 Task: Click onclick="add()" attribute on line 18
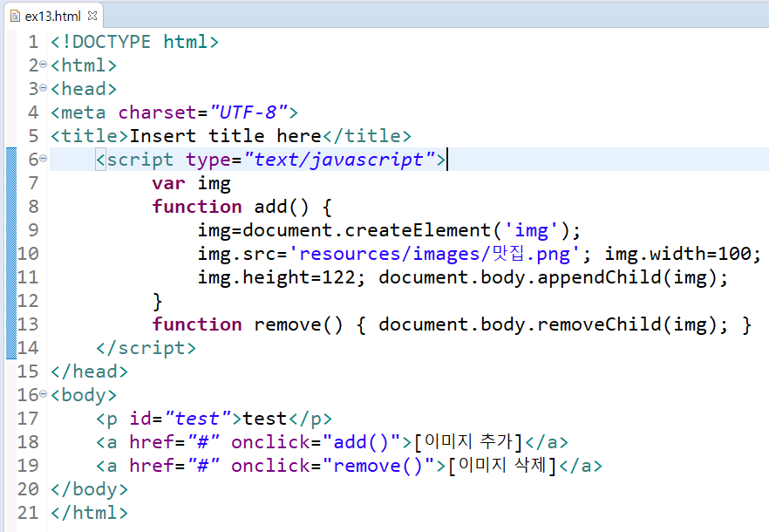316,442
